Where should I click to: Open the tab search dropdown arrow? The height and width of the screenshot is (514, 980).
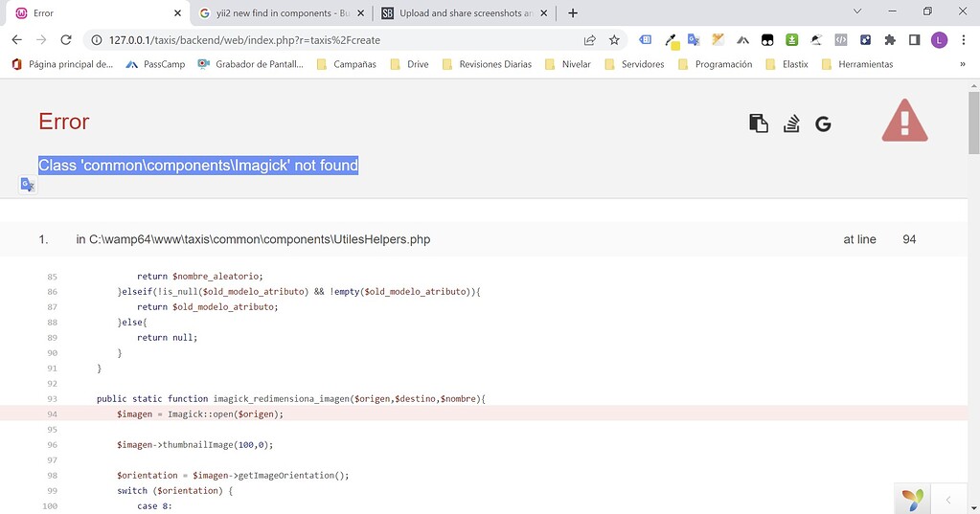857,11
